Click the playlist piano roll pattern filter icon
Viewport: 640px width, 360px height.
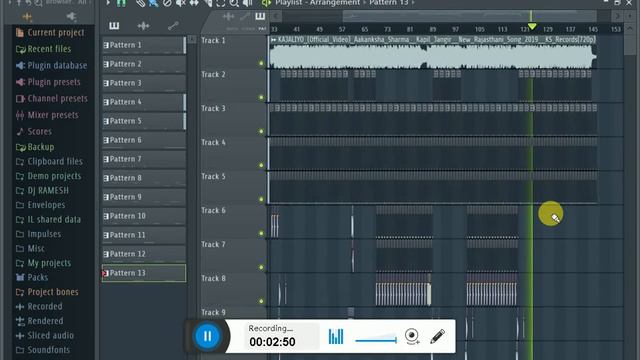(x=260, y=16)
